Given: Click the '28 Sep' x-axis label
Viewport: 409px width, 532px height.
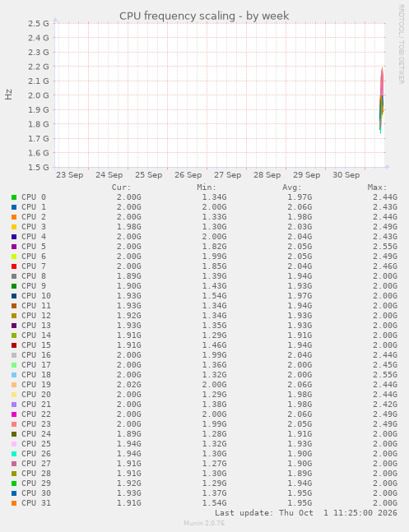Looking at the screenshot, I should click(267, 175).
